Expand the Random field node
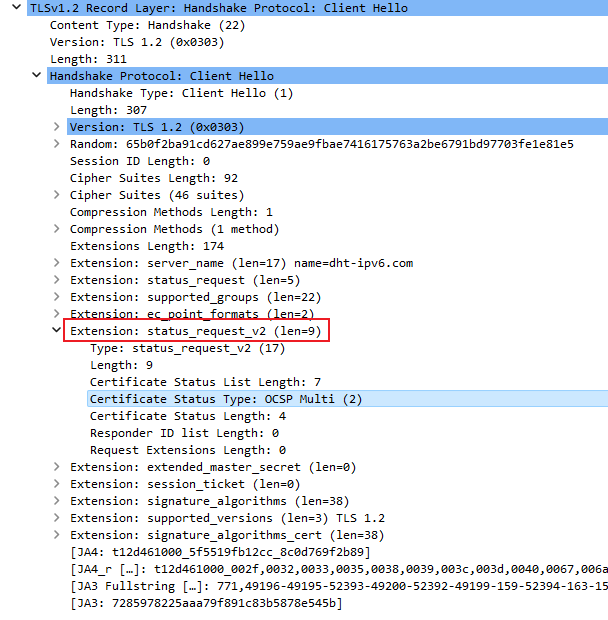The height and width of the screenshot is (620, 608). 57,144
